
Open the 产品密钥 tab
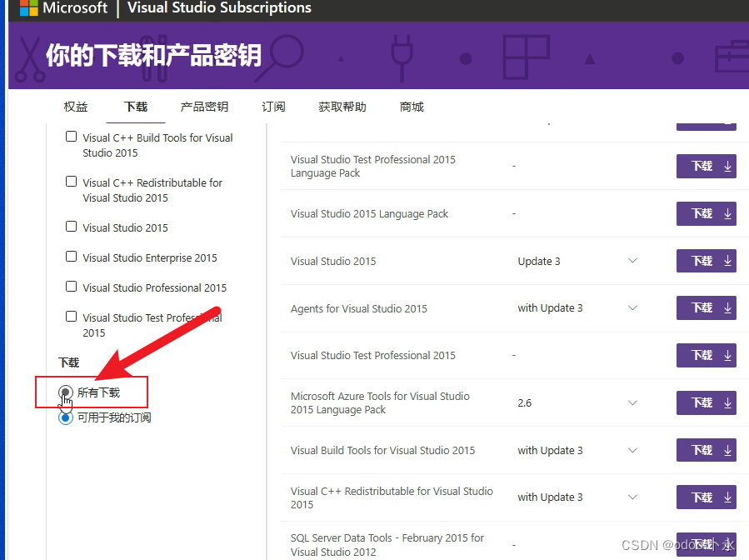pyautogui.click(x=204, y=107)
